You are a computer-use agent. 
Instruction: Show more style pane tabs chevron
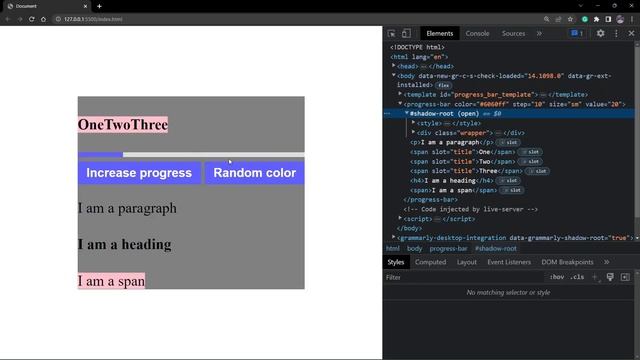607,262
